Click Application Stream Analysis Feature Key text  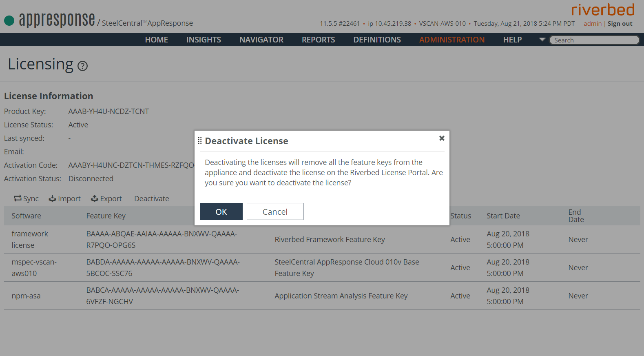[x=341, y=296]
